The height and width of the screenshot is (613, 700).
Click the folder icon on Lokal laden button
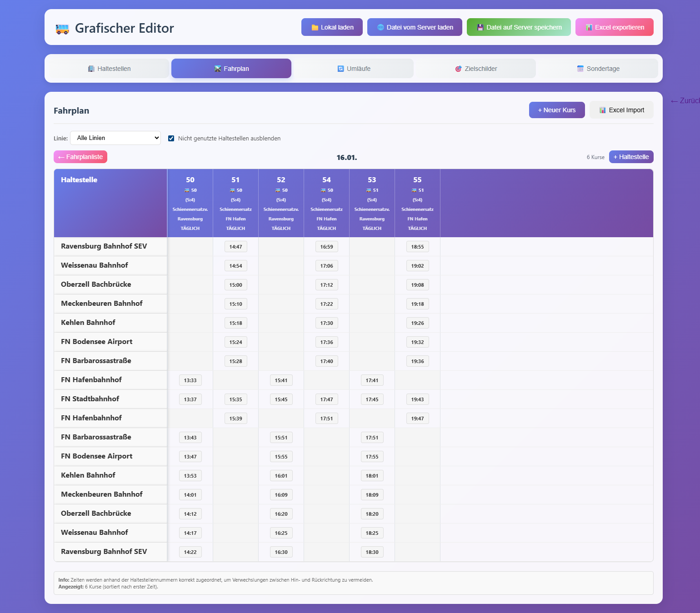(315, 27)
